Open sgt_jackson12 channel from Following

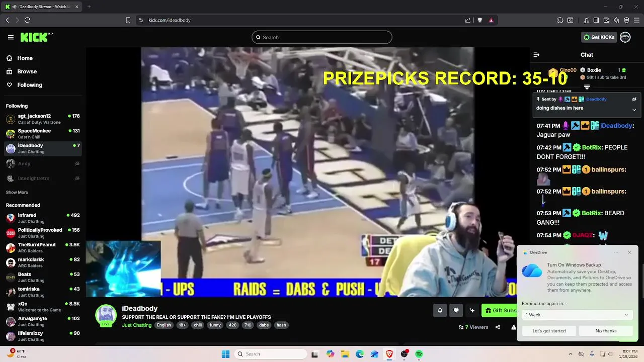(x=43, y=119)
